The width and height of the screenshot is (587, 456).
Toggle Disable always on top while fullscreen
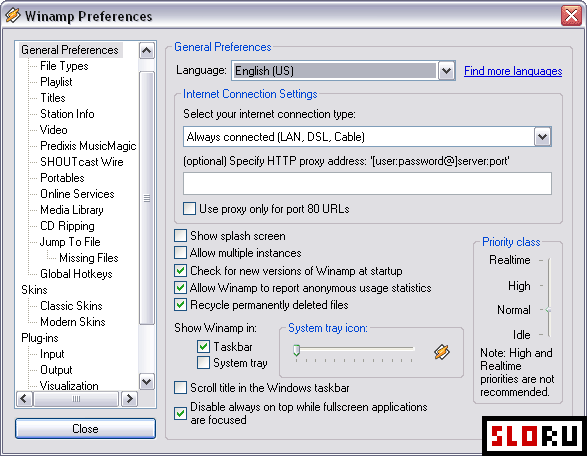pyautogui.click(x=180, y=413)
